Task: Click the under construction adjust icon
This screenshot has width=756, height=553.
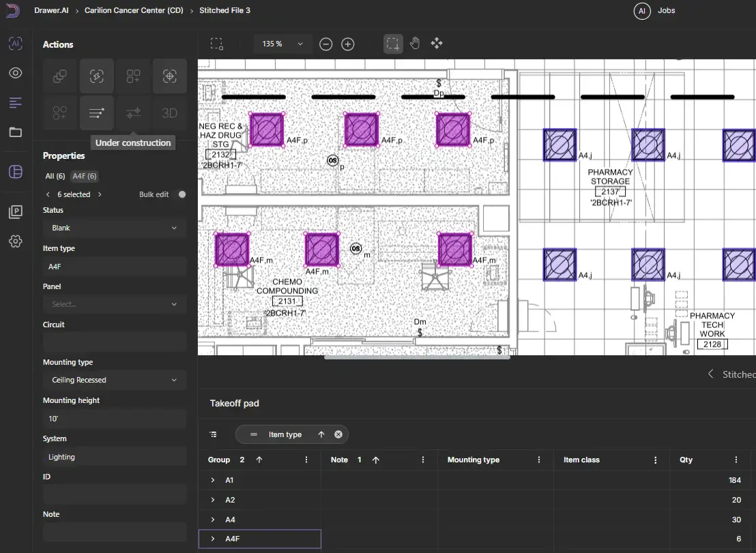Action: coord(133,113)
